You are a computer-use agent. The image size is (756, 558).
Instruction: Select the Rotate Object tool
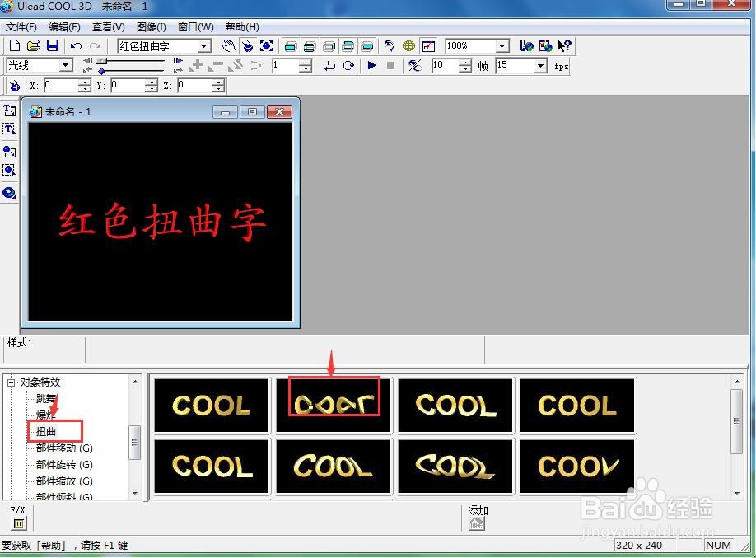pos(248,46)
